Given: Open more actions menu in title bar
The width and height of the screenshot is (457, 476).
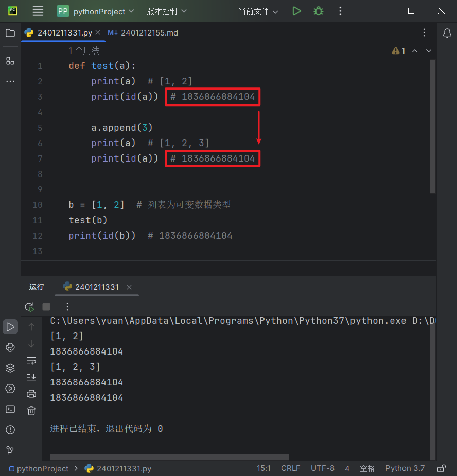Looking at the screenshot, I should click(340, 11).
